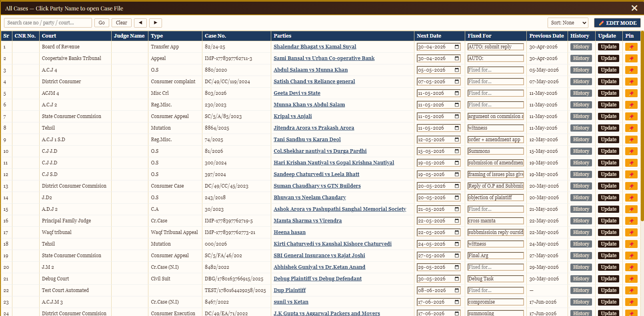Click the Search case no input field
The image size is (644, 316).
coord(48,23)
